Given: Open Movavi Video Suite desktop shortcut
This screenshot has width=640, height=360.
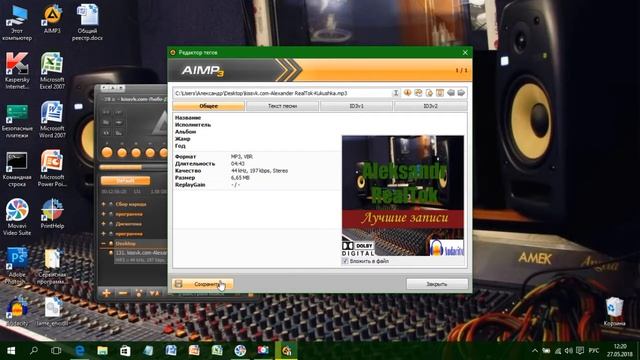Looking at the screenshot, I should 17,217.
